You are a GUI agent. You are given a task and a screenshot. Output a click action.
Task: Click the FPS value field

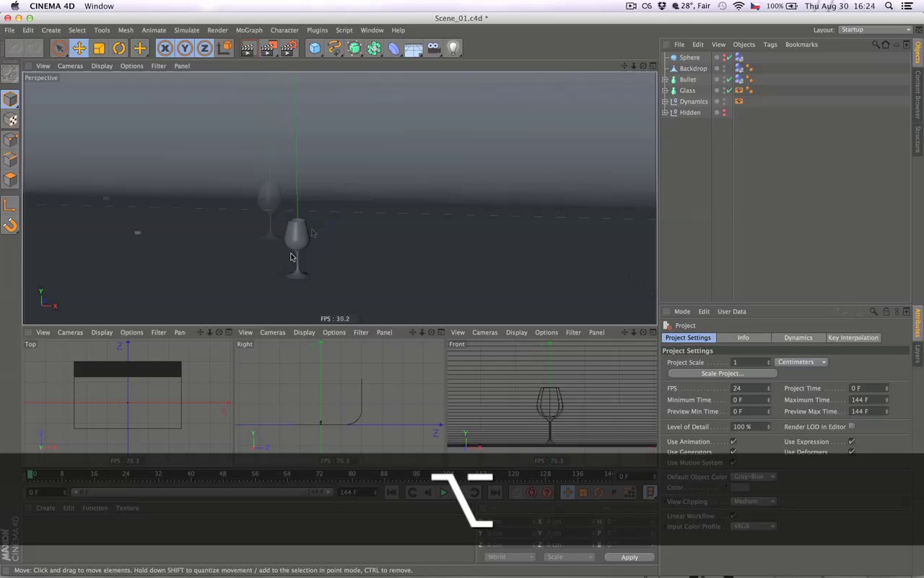751,388
